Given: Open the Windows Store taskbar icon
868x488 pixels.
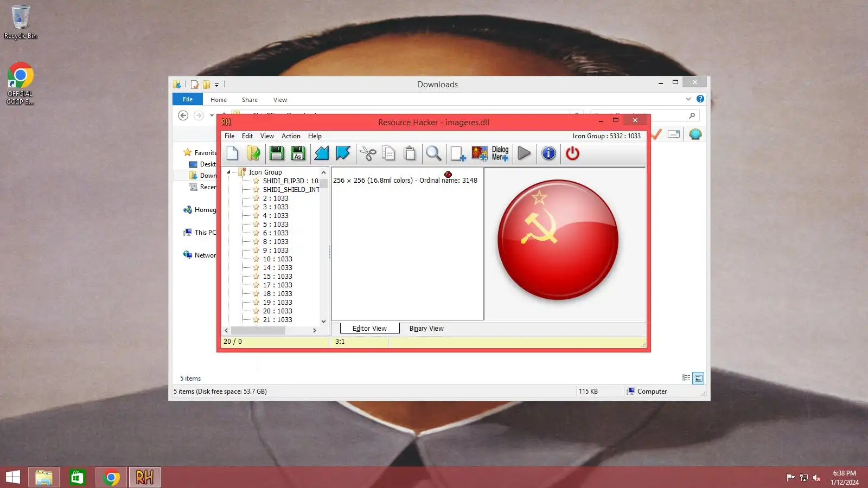Looking at the screenshot, I should coord(77,477).
